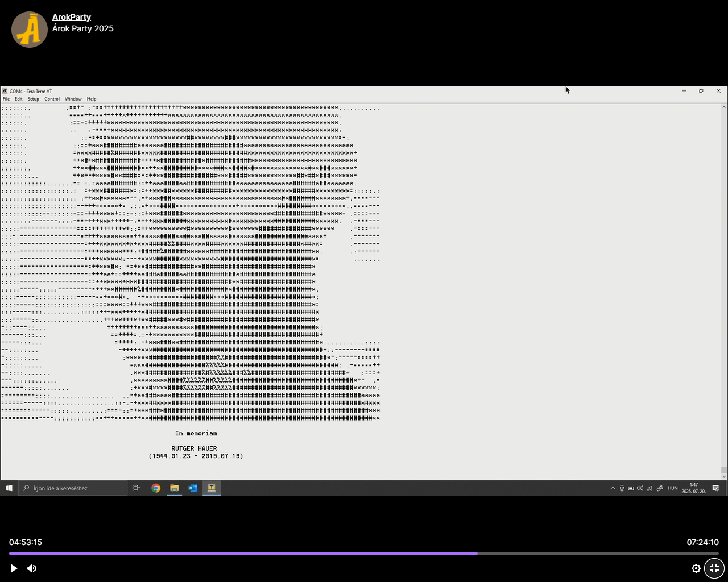Open the taskbar clock showing 1:47
Image resolution: width=728 pixels, height=582 pixels.
pos(694,488)
